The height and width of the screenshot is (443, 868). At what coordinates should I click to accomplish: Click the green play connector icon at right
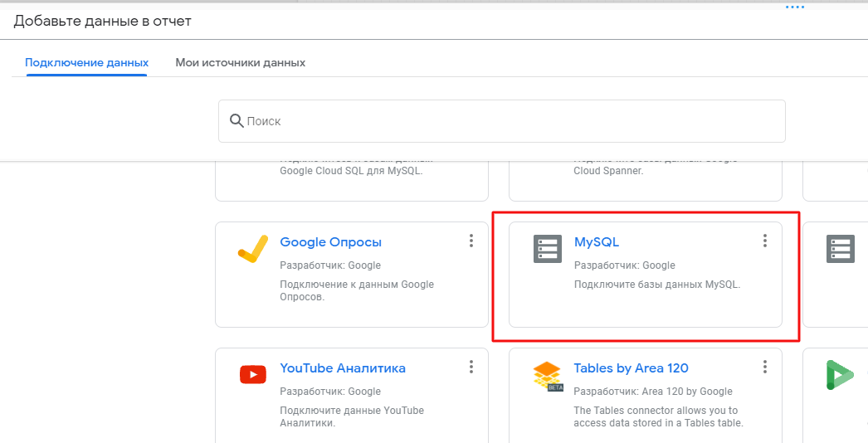pos(839,375)
